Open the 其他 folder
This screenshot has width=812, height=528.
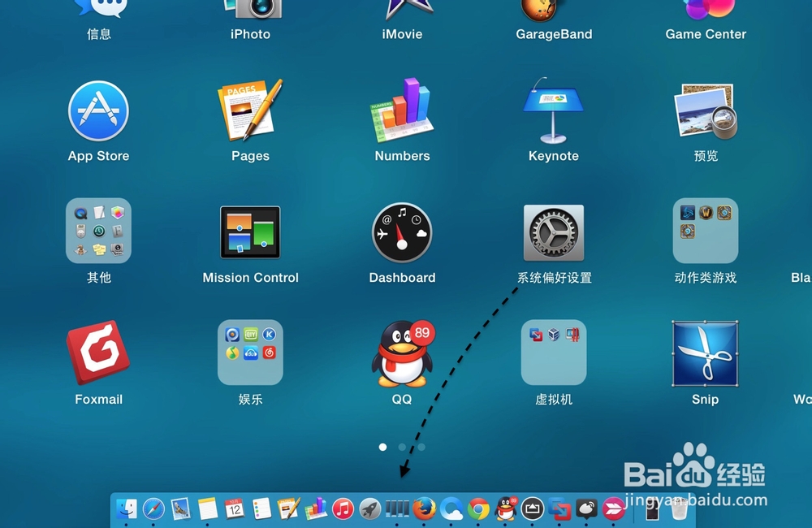coord(98,231)
